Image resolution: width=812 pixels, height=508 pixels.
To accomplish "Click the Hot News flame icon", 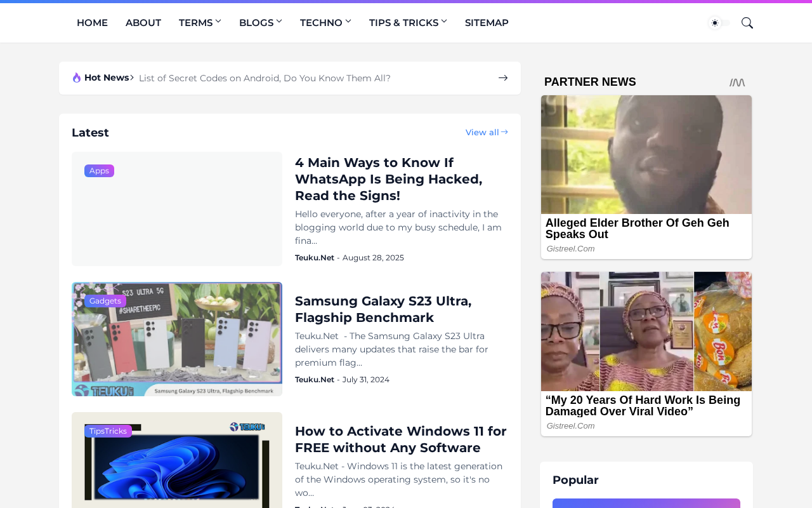I will click(77, 77).
